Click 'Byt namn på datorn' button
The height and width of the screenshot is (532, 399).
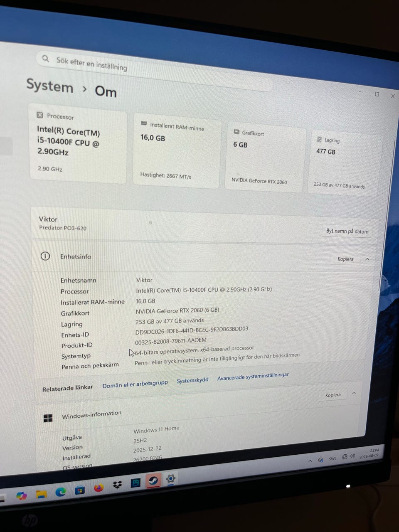click(347, 231)
